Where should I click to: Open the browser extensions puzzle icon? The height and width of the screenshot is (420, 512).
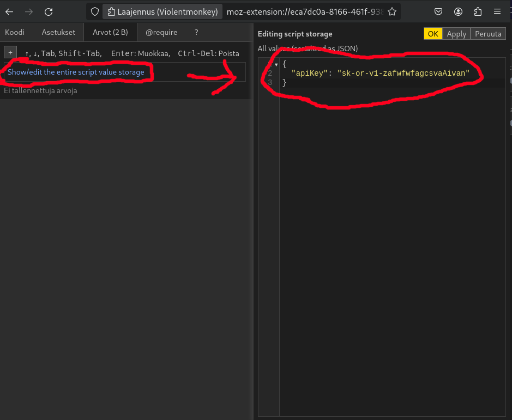478,11
